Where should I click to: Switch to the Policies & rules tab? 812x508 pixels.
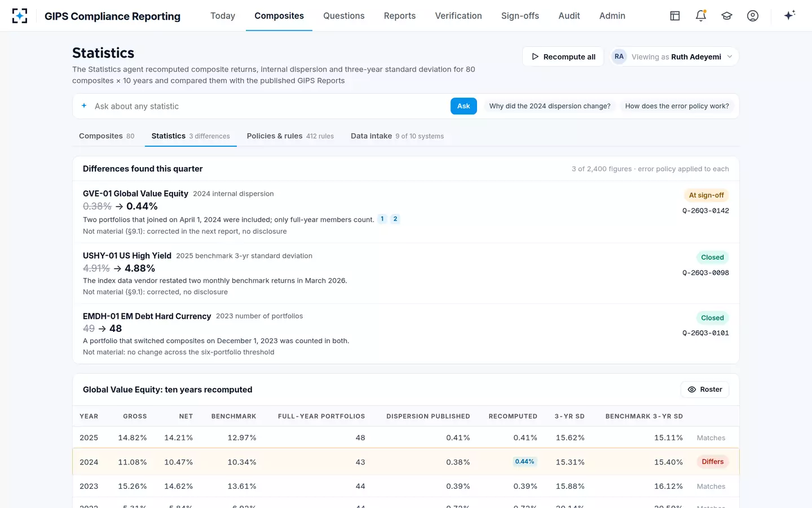point(290,136)
